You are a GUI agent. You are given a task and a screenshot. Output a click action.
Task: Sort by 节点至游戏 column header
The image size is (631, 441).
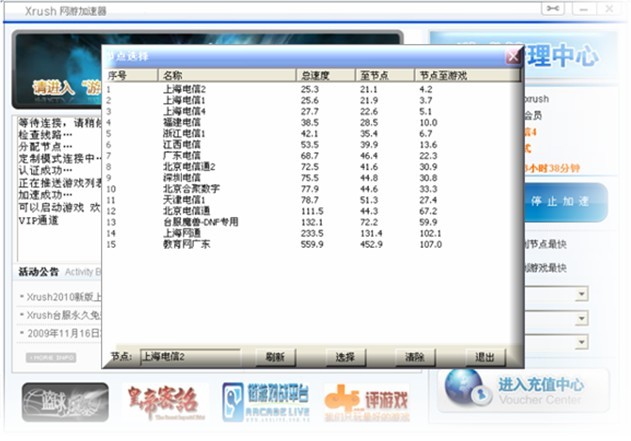tap(467, 75)
